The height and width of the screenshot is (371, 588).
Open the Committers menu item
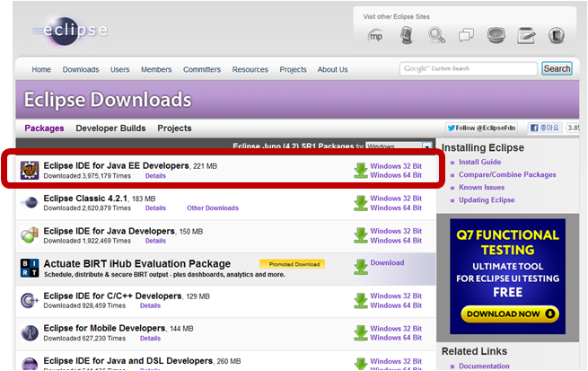[x=202, y=69]
